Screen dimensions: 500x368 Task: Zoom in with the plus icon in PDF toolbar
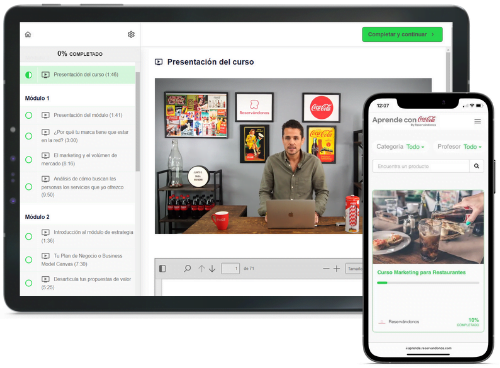(x=337, y=268)
